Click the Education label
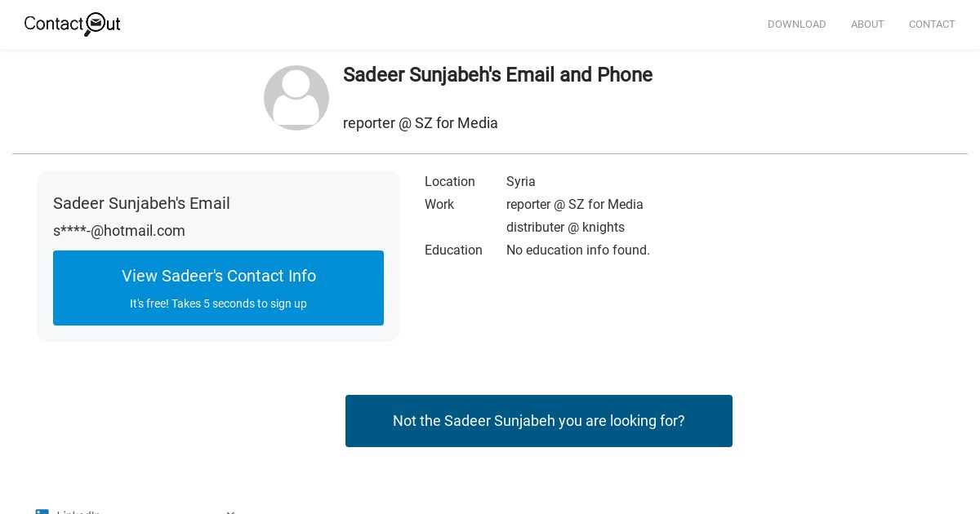The image size is (980, 514). pyautogui.click(x=453, y=250)
